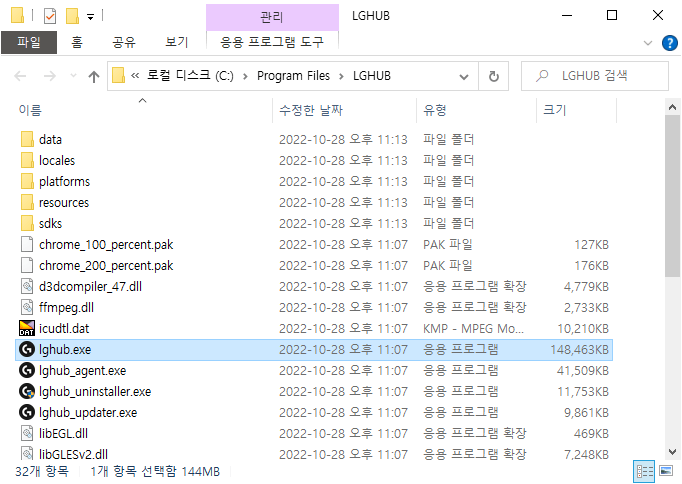Select lghub_updater.exe file name

[x=88, y=413]
